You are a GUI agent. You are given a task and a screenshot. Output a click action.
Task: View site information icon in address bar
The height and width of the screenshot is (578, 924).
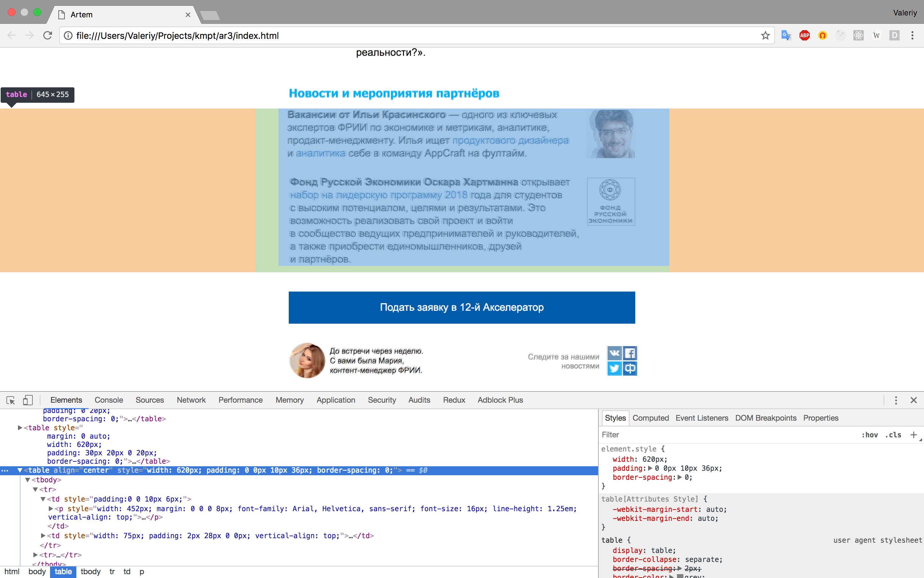pos(68,36)
